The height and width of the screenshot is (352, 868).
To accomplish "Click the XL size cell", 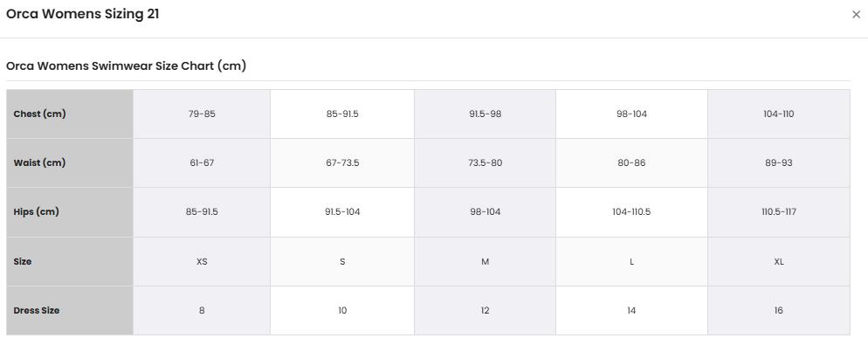I will (778, 261).
